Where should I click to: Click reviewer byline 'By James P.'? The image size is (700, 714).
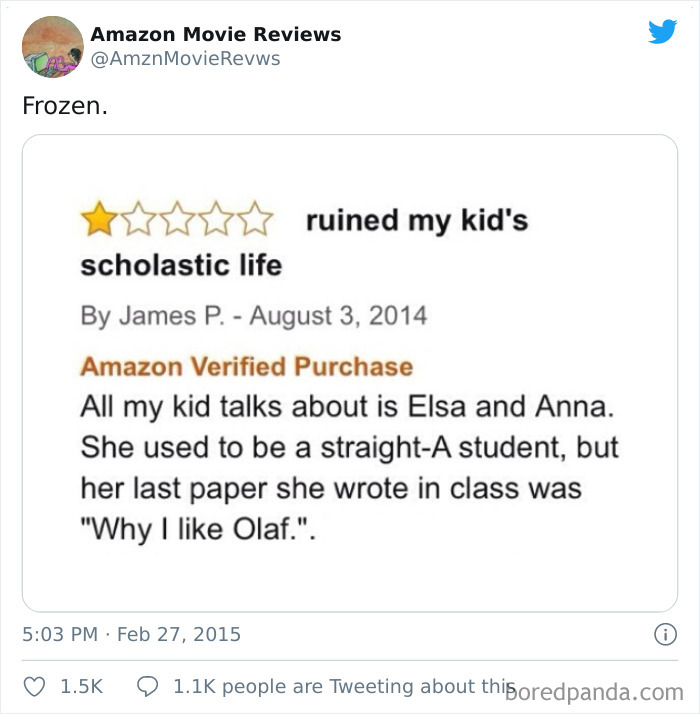pyautogui.click(x=137, y=316)
